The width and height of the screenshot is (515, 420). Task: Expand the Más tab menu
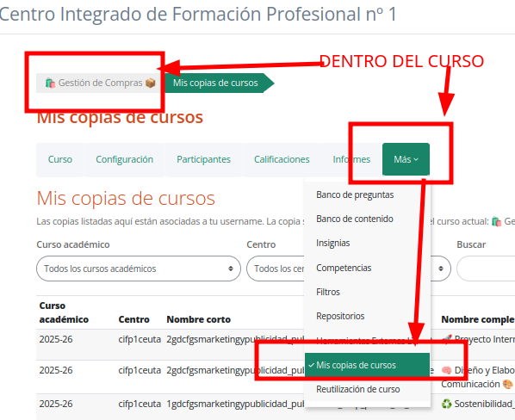point(406,159)
